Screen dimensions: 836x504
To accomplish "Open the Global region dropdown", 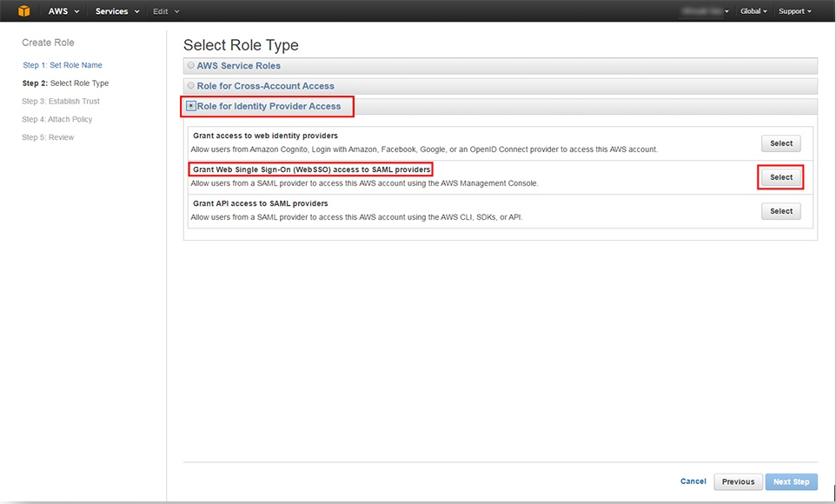I will pos(753,11).
